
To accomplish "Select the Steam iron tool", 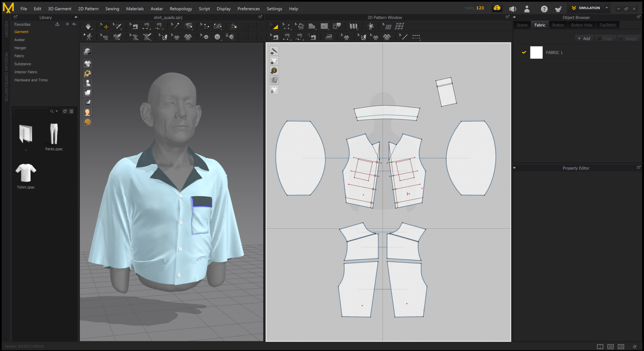I will click(x=328, y=37).
